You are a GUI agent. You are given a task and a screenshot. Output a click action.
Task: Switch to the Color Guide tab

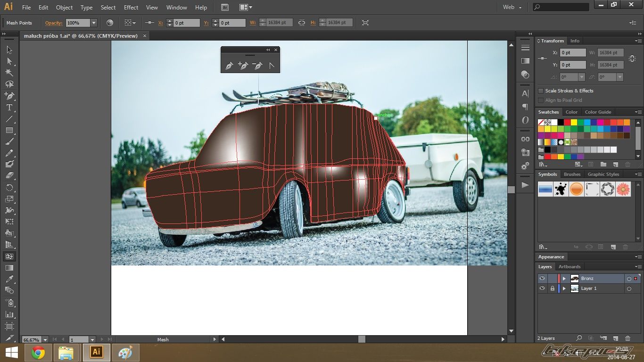pos(598,112)
